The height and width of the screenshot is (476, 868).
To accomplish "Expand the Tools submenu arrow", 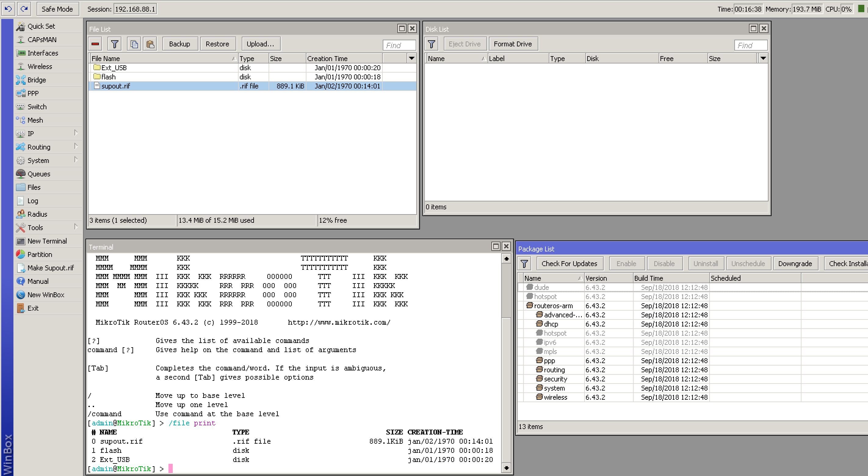I will 76,227.
